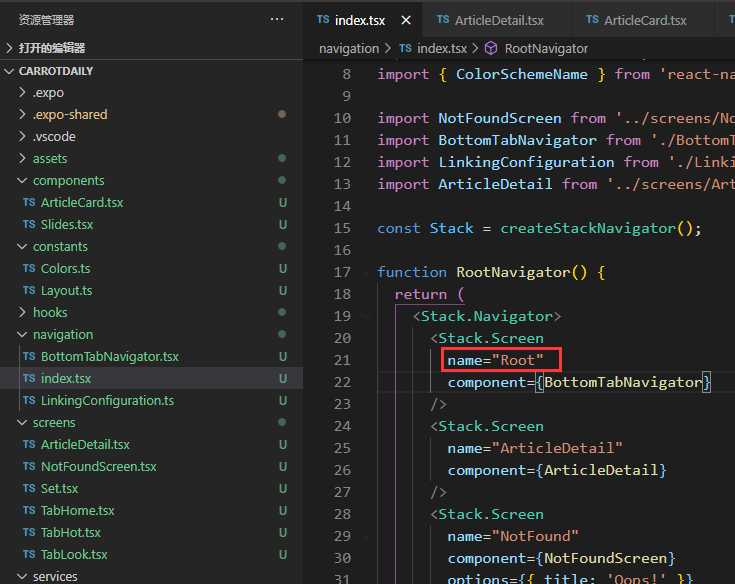This screenshot has width=735, height=584.
Task: Click Stack.Navigator opening tag
Action: (487, 316)
